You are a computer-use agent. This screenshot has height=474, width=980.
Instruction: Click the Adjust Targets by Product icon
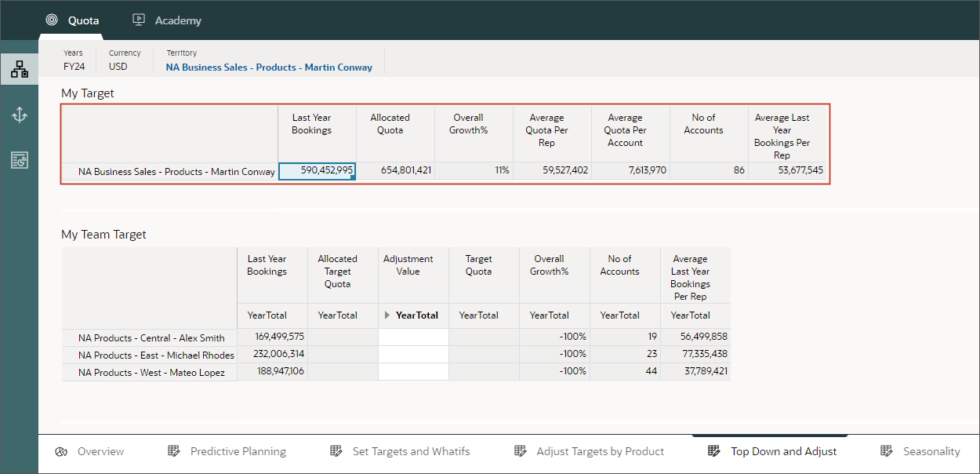point(521,451)
